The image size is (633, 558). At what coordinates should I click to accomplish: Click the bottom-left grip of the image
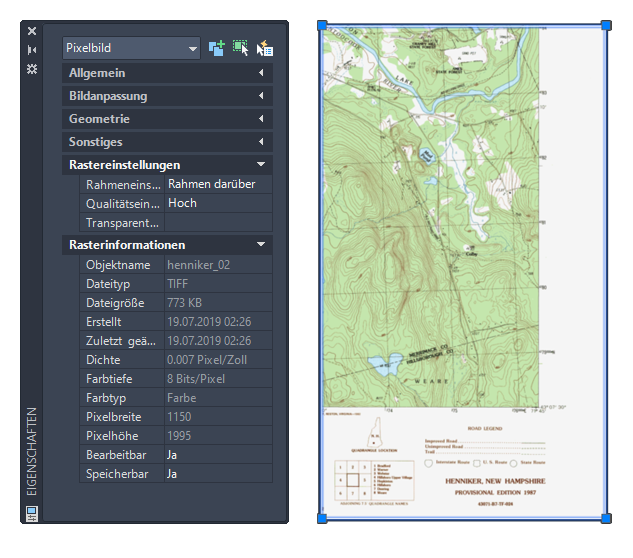click(322, 518)
